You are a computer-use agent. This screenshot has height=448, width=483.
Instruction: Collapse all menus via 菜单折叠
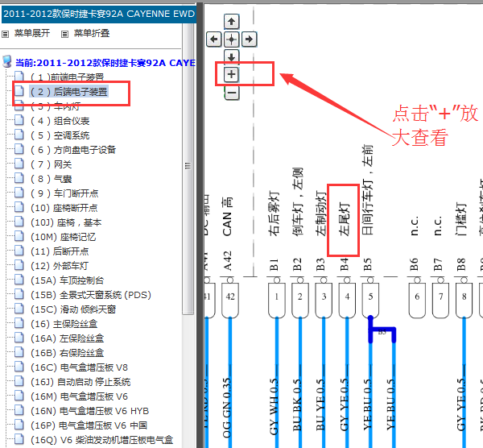click(x=92, y=33)
